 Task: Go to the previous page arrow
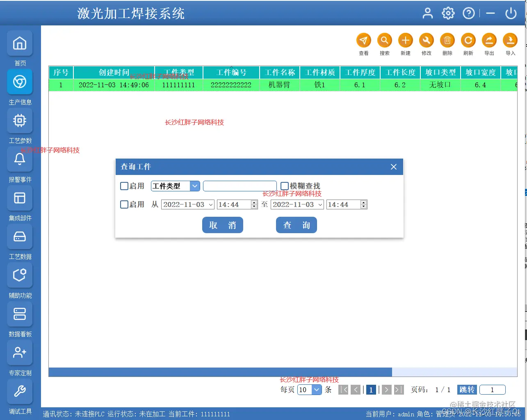(x=356, y=390)
